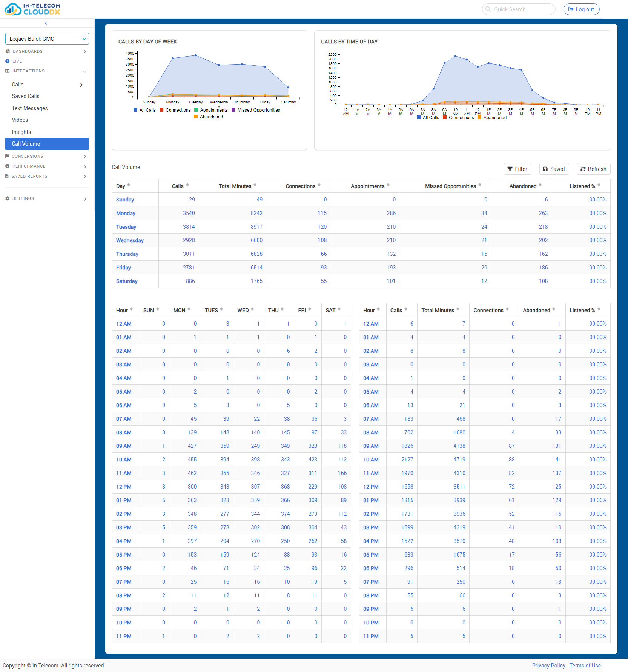This screenshot has width=628, height=672.
Task: Click the Interactions grid icon
Action: coord(7,71)
